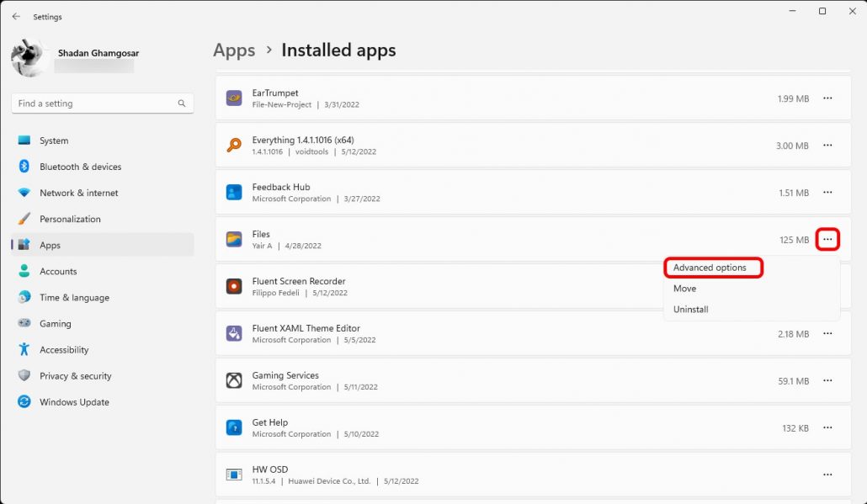Open more options for EarTrumpet
Screen dimensions: 867x504
827,98
